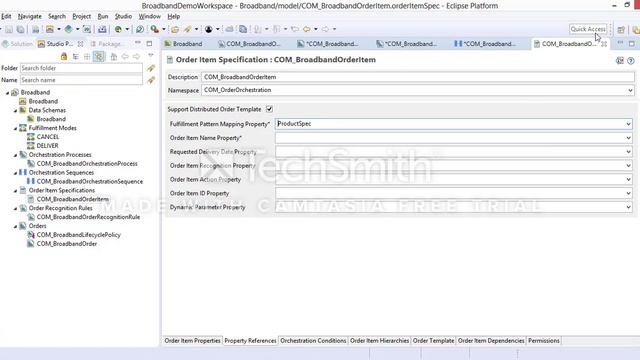Switch to Order Template tab
The image size is (640, 360).
tap(433, 340)
